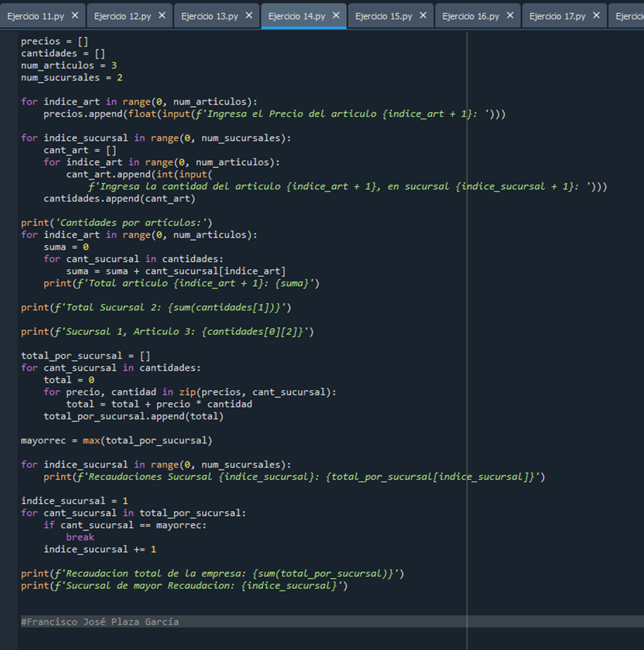Switch to the Ejercicio 15.py tab
Screen dimensions: 644x650
pyautogui.click(x=383, y=16)
